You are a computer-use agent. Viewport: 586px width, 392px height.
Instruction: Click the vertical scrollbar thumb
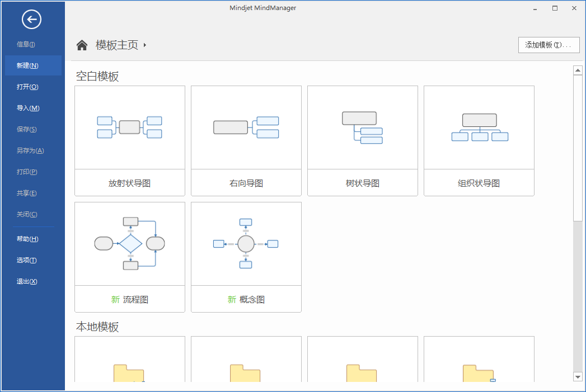point(578,148)
